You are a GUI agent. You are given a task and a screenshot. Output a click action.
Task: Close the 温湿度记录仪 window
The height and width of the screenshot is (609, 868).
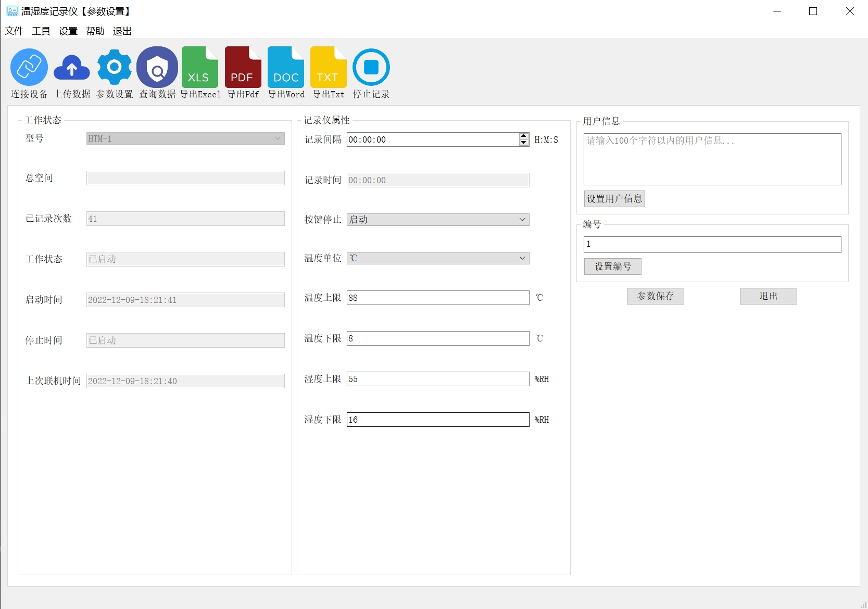click(850, 11)
